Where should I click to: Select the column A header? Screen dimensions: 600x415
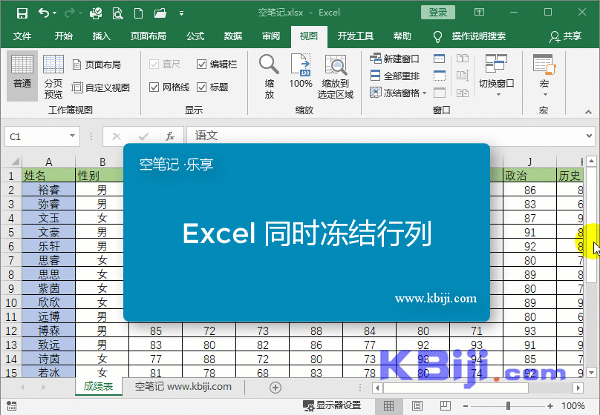(49, 162)
